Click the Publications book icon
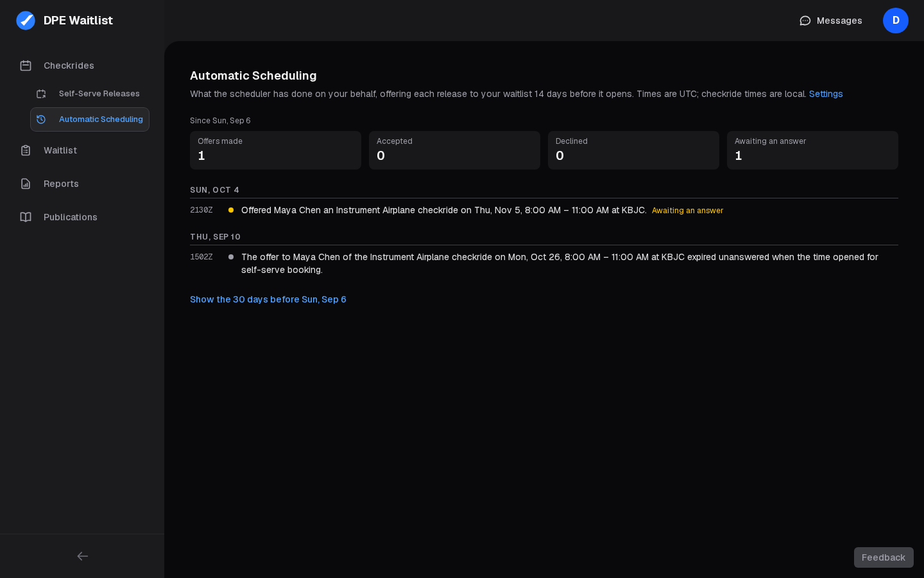Viewport: 924px width, 578px height. coord(26,217)
